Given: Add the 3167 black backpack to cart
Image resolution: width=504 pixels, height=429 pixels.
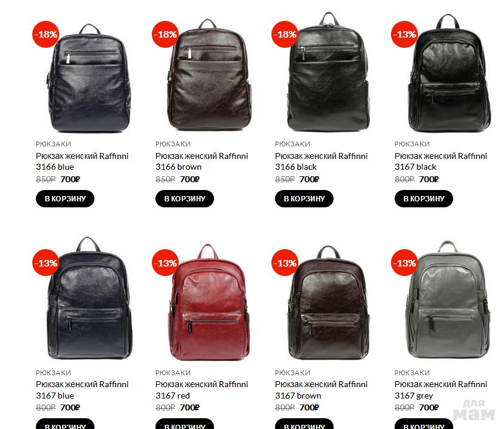Looking at the screenshot, I should pos(424,198).
